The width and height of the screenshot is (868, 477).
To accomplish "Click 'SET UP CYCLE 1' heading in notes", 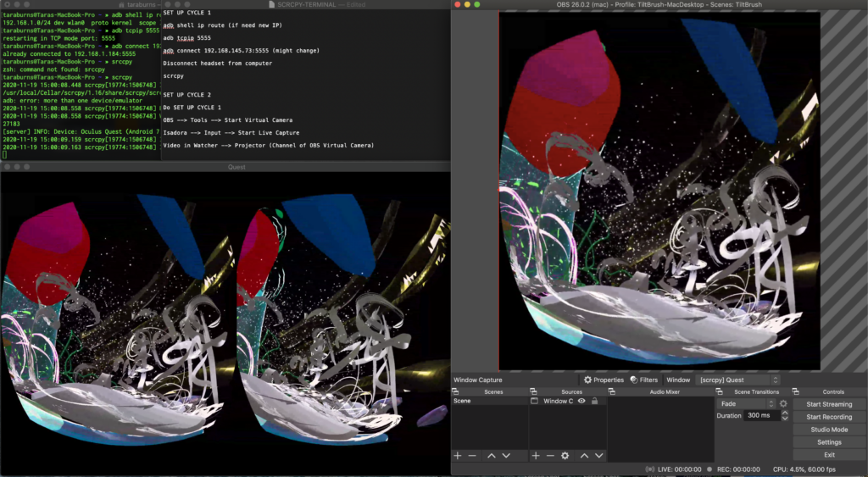I will (x=187, y=12).
